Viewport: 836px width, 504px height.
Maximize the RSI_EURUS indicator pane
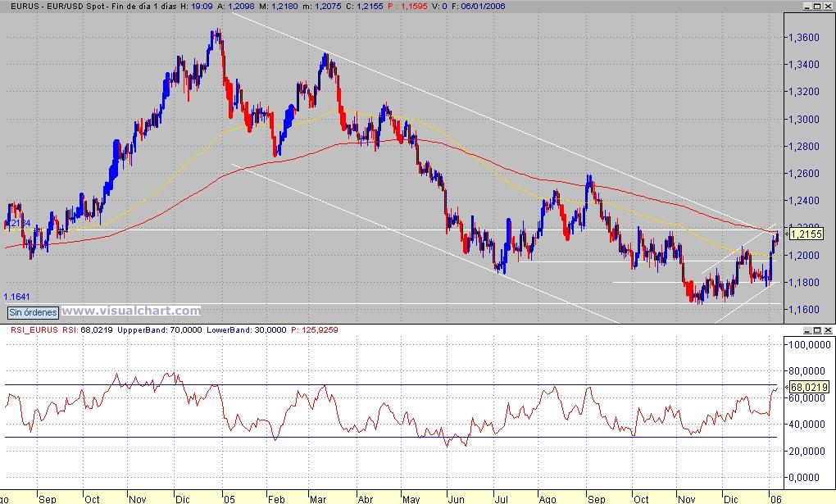818,330
